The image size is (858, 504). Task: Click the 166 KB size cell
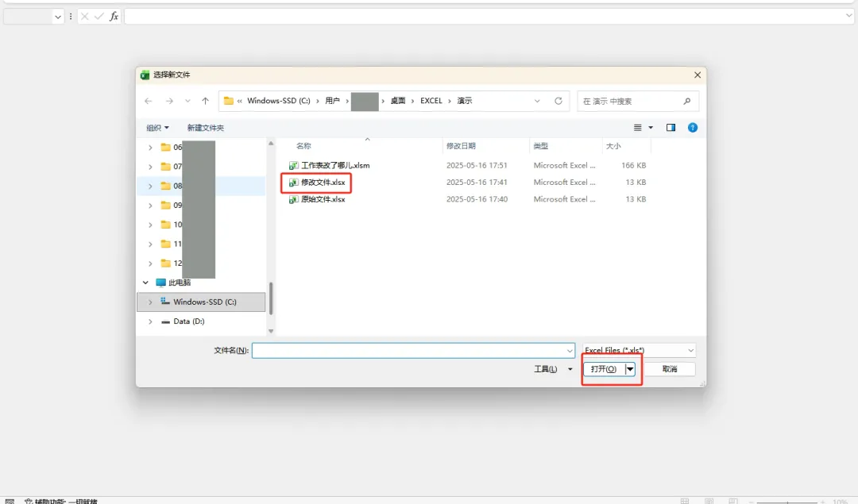coord(634,166)
